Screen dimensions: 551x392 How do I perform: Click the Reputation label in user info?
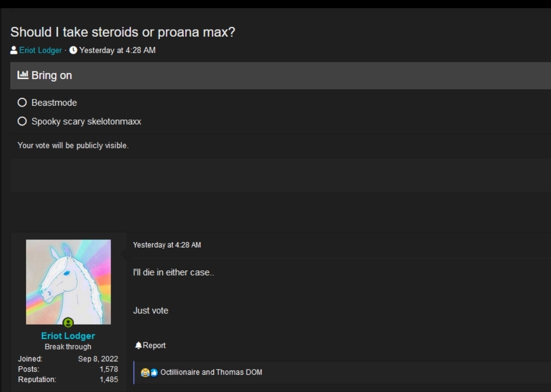[x=37, y=380]
